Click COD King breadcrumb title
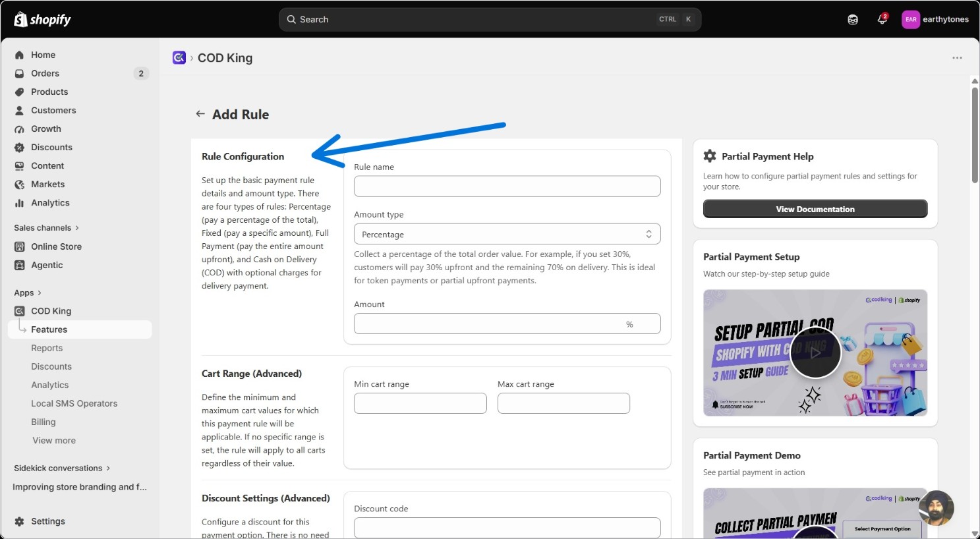980x539 pixels. point(225,58)
